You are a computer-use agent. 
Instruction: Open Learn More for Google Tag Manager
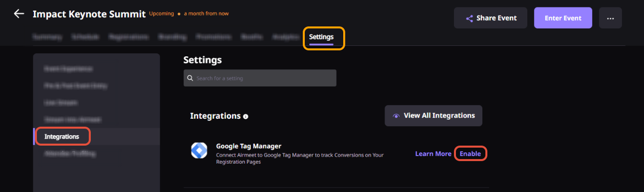pyautogui.click(x=433, y=154)
